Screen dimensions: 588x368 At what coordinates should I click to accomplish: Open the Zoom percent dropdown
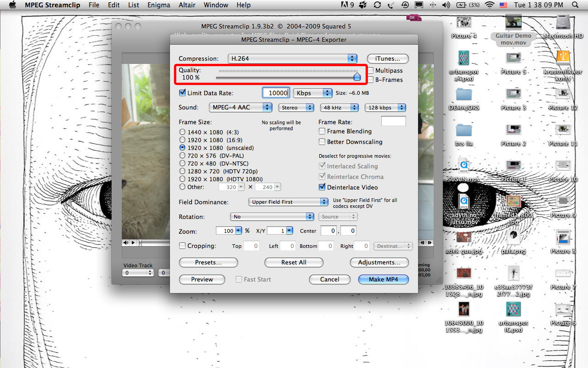[x=238, y=230]
